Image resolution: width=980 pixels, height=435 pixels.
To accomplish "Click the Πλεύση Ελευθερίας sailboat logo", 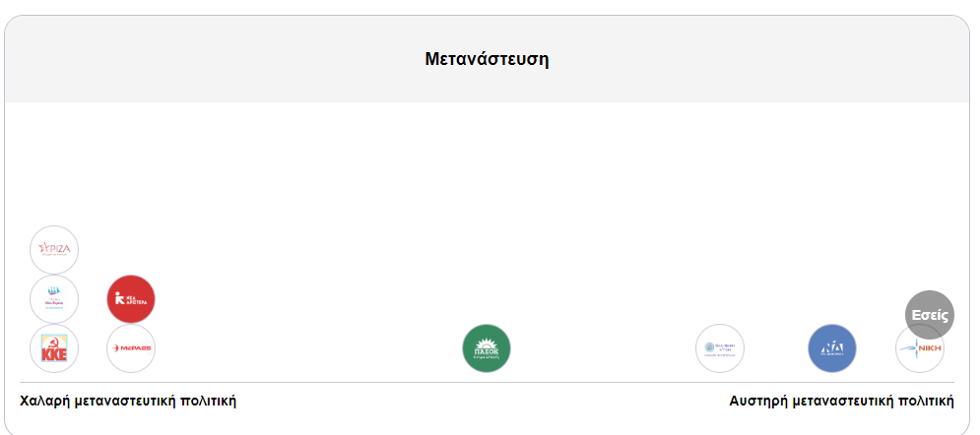I will coord(54,299).
